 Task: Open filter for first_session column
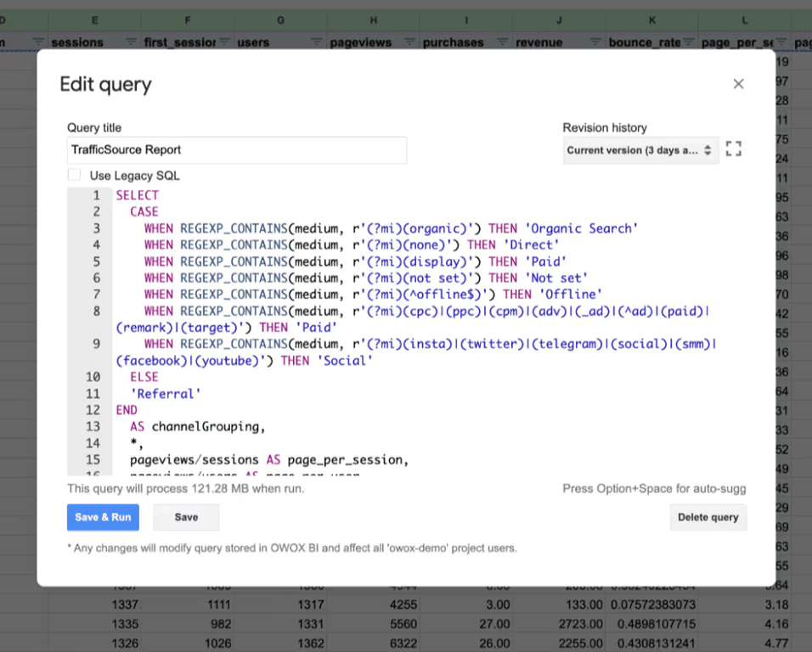click(x=224, y=42)
